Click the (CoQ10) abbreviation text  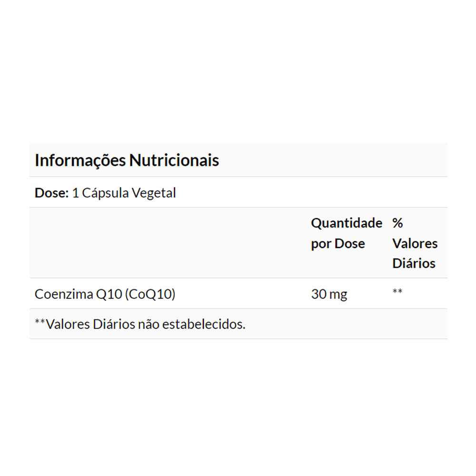150,294
